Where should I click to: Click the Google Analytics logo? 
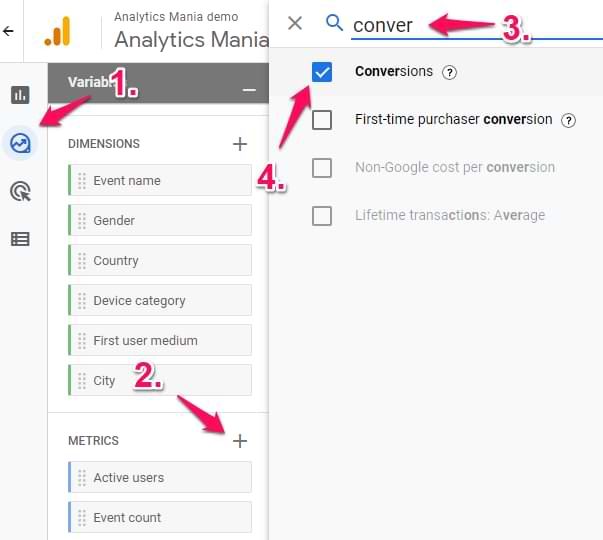[x=58, y=31]
